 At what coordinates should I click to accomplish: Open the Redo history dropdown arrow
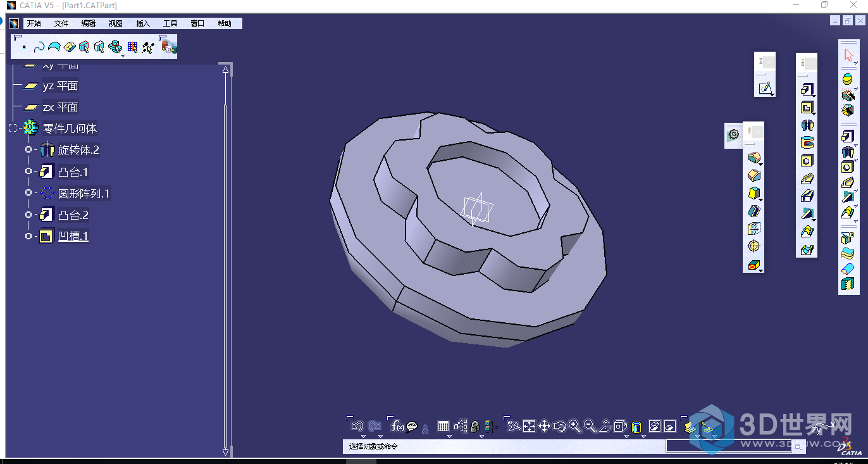click(x=380, y=436)
